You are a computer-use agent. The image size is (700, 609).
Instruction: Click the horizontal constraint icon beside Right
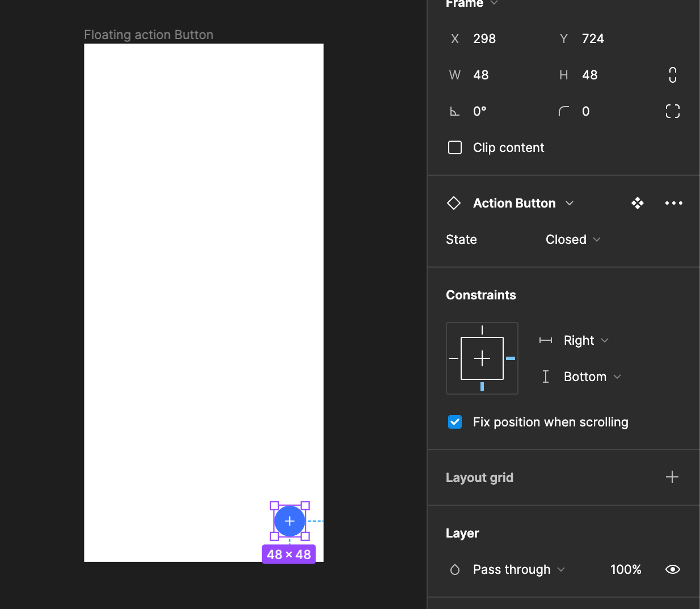click(545, 340)
